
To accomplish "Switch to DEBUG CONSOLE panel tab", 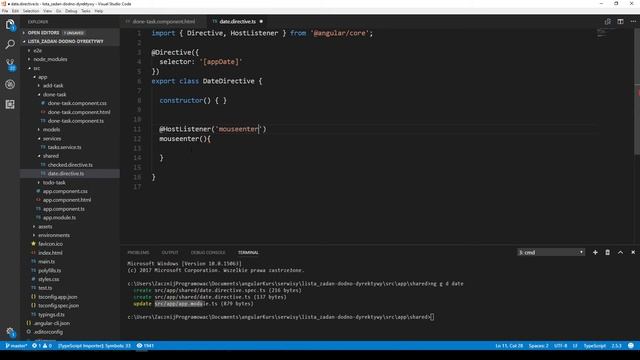I will click(208, 253).
